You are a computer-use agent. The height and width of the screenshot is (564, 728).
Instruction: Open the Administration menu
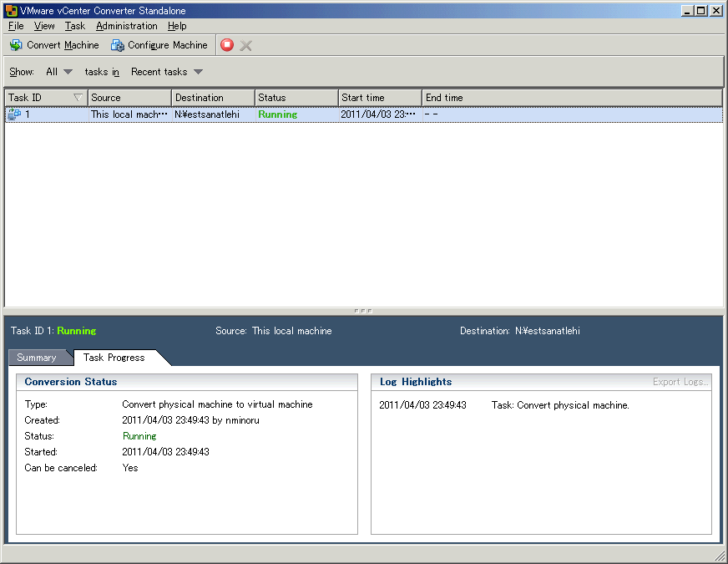coord(127,26)
